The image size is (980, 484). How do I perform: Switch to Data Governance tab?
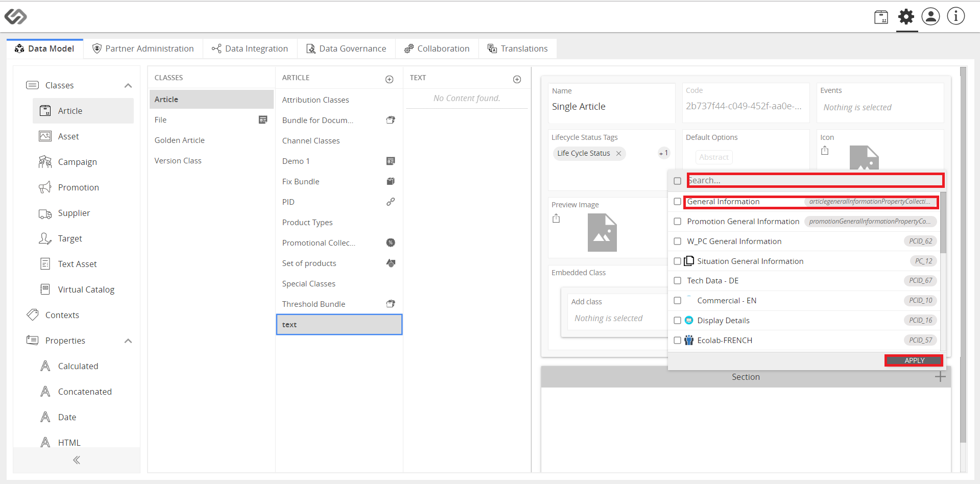click(346, 49)
